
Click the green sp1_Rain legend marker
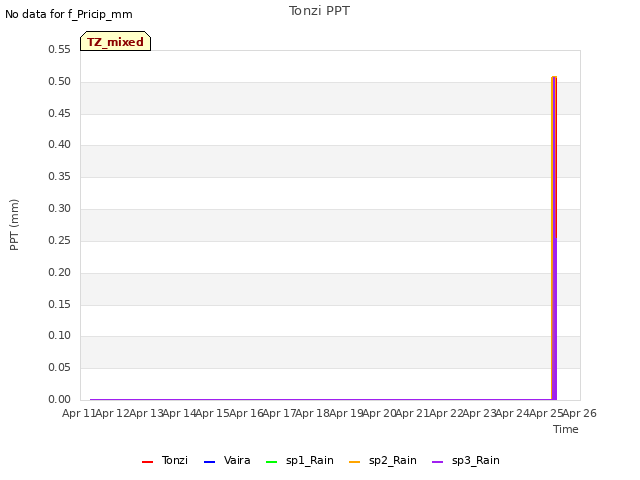point(271,462)
